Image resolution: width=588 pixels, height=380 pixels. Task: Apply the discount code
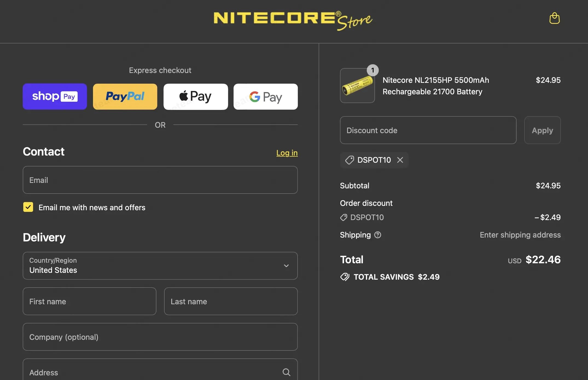click(x=542, y=130)
